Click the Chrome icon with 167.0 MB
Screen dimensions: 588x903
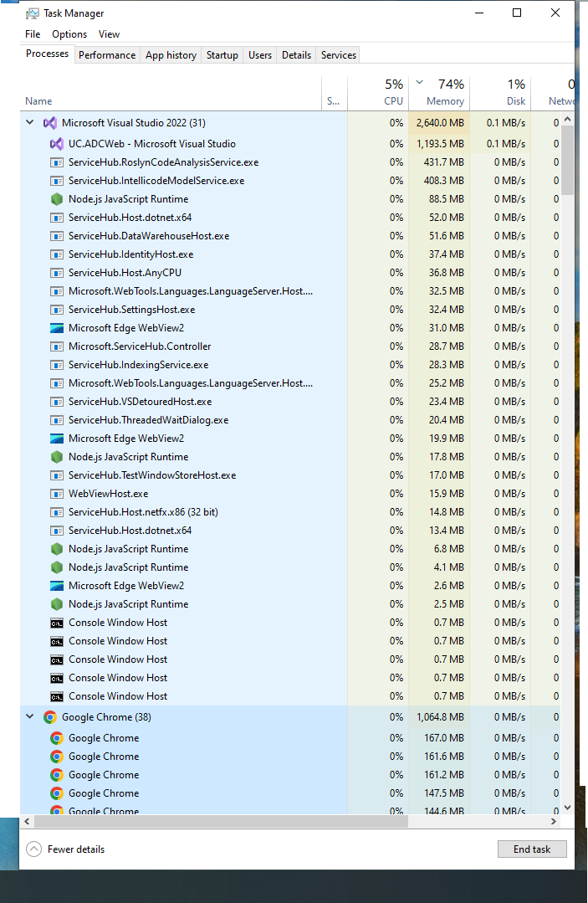(56, 738)
